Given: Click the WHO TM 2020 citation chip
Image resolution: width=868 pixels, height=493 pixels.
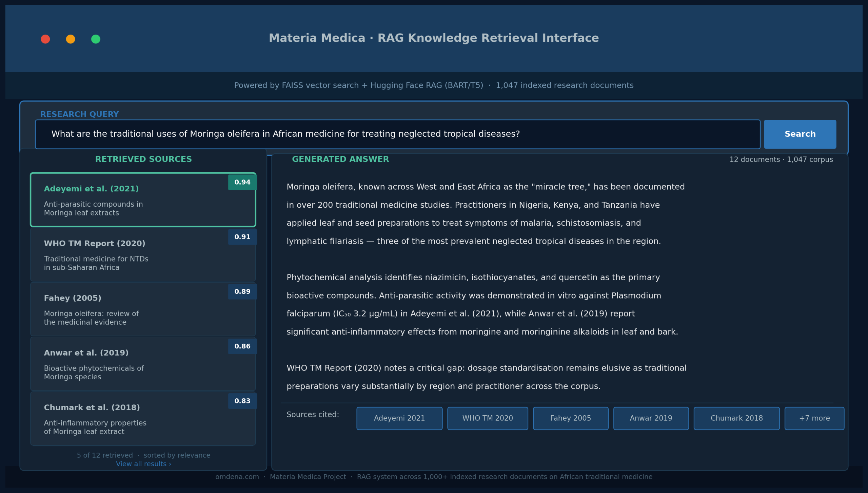Looking at the screenshot, I should [x=488, y=418].
